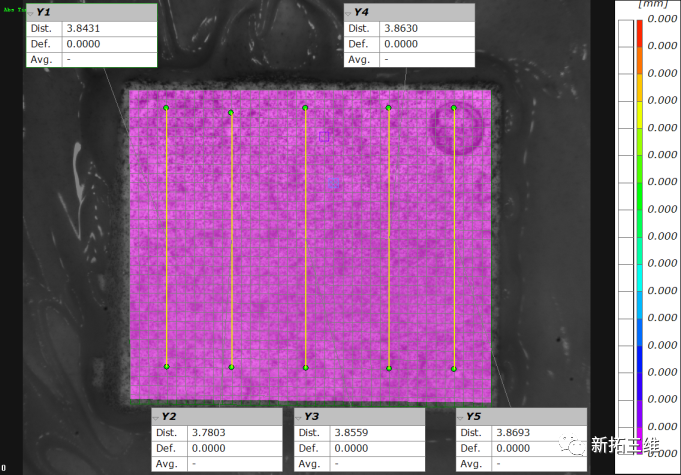Click the Def. value in Y4 label
This screenshot has height=475, width=681.
(x=401, y=44)
